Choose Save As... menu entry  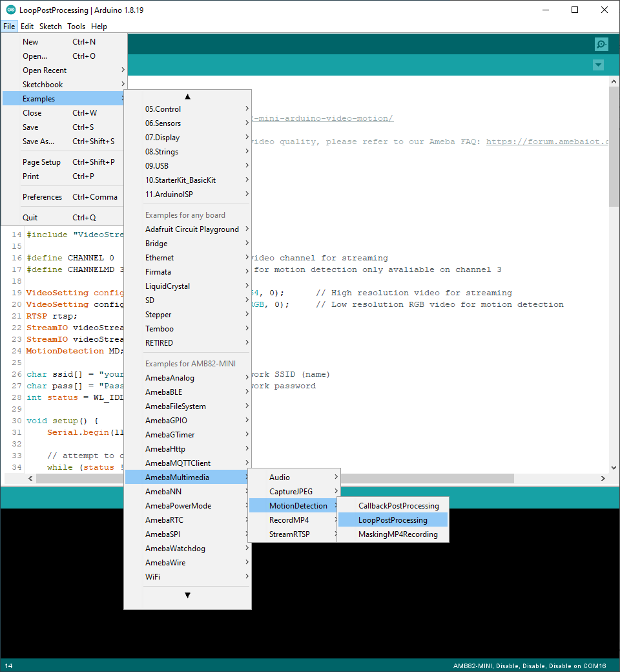65,141
